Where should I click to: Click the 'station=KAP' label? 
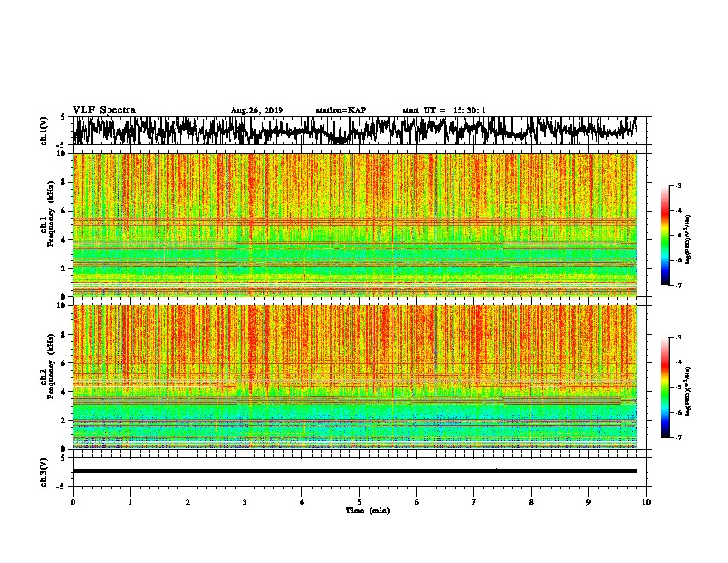click(341, 110)
